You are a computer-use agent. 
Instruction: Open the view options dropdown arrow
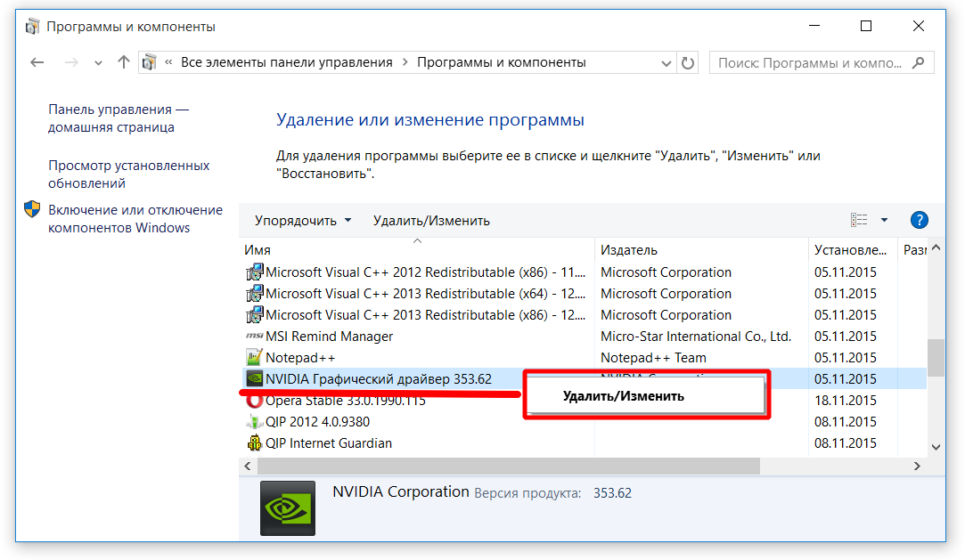pos(884,221)
